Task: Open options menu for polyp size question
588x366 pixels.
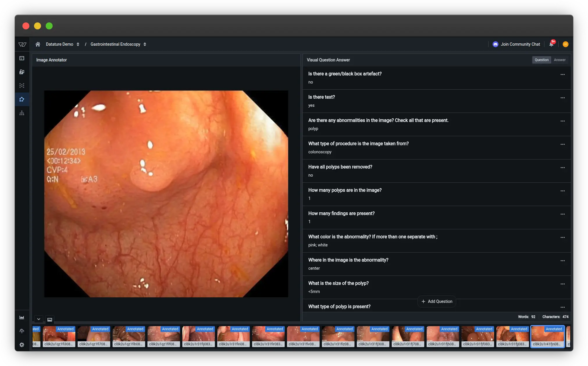Action: coord(562,284)
